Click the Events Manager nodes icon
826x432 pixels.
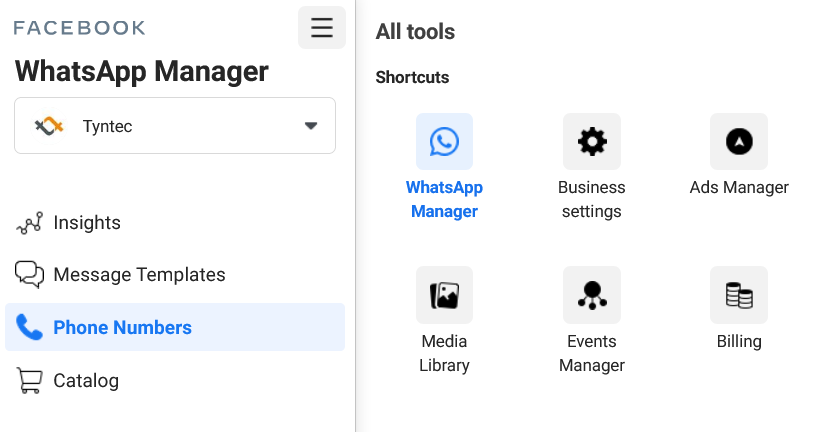[592, 295]
